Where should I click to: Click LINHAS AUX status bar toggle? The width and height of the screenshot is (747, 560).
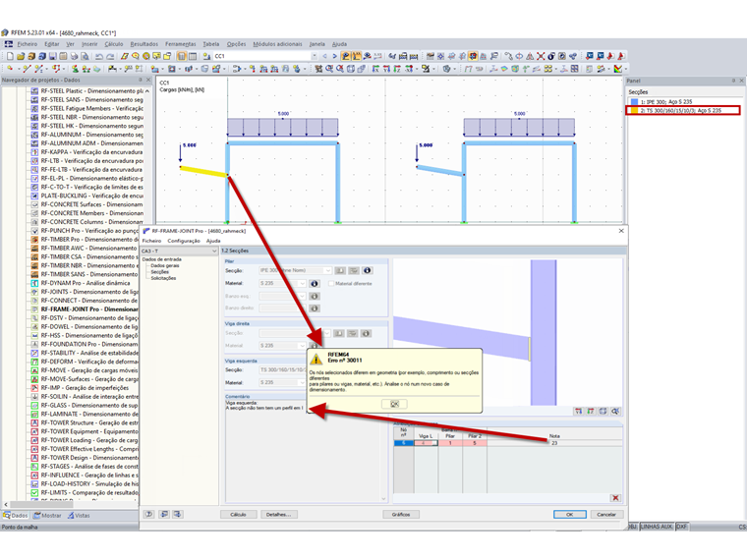pos(657,527)
